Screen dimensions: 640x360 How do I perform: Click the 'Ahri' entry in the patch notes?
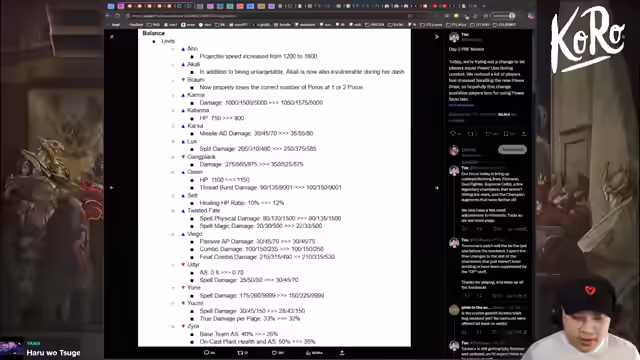pos(192,49)
